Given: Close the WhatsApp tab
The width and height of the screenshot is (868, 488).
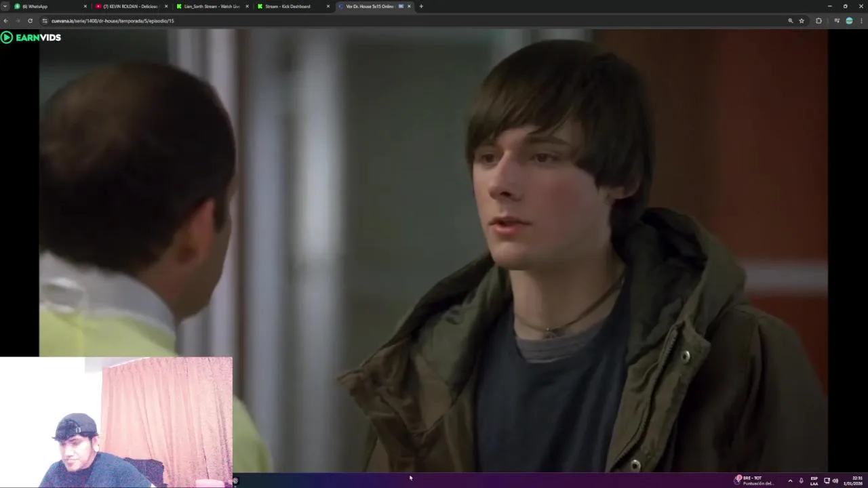Looking at the screenshot, I should pos(85,6).
